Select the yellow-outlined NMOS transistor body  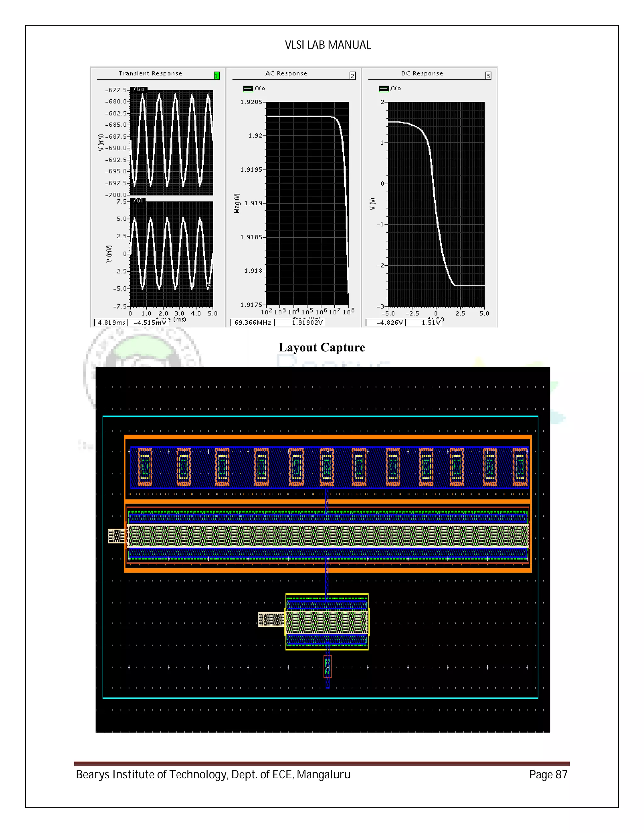coord(327,622)
